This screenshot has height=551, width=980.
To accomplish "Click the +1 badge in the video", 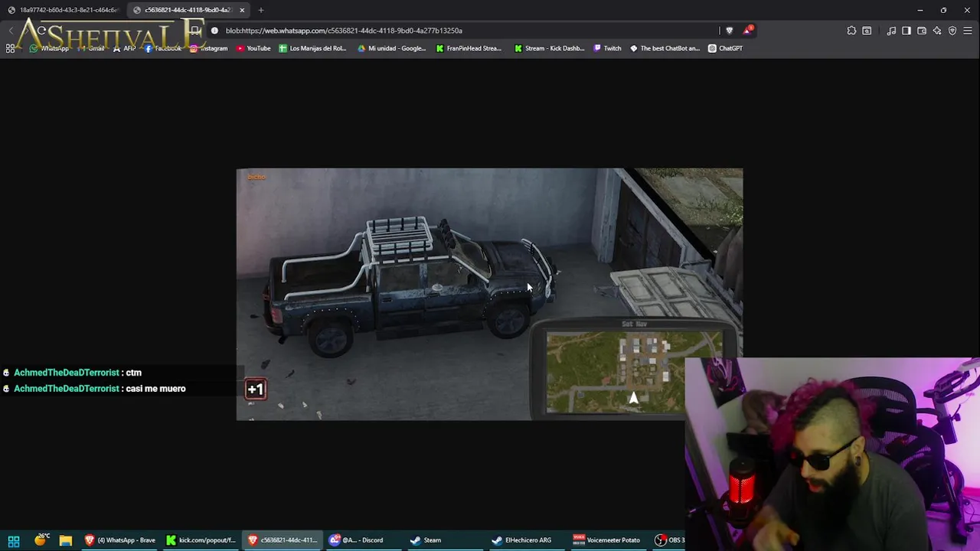I will (255, 390).
